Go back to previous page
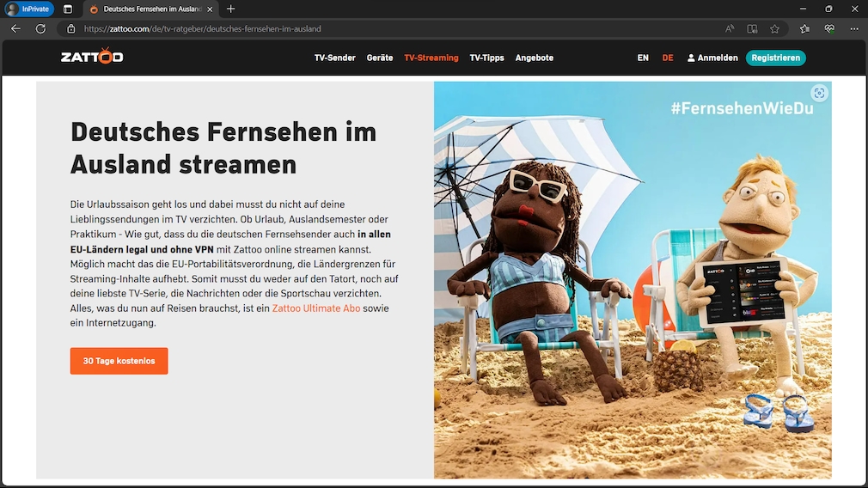This screenshot has width=868, height=488. [x=15, y=28]
